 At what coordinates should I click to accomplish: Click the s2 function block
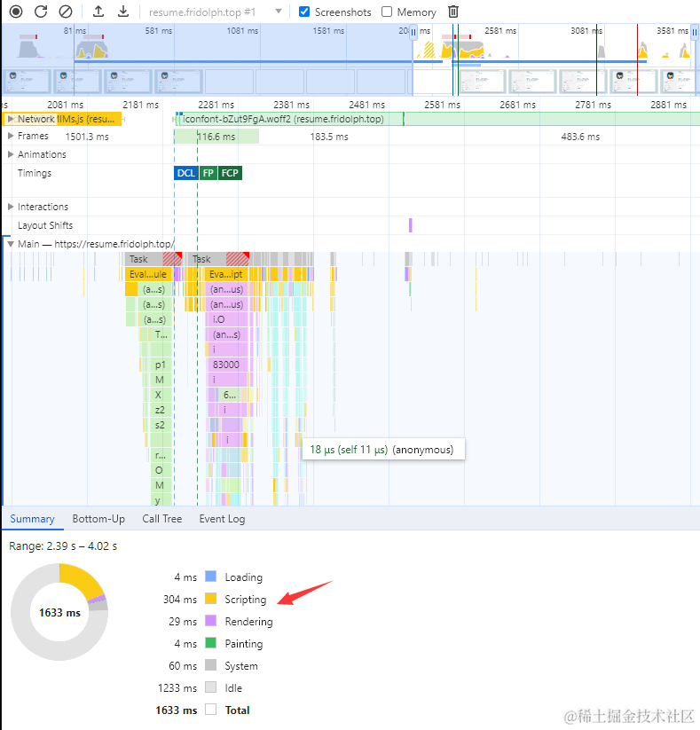click(x=161, y=425)
